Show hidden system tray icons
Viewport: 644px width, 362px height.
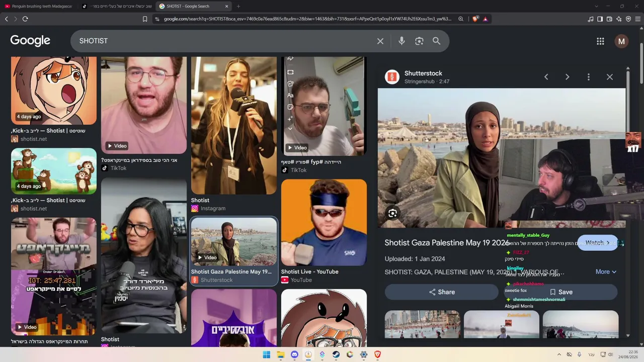(559, 354)
